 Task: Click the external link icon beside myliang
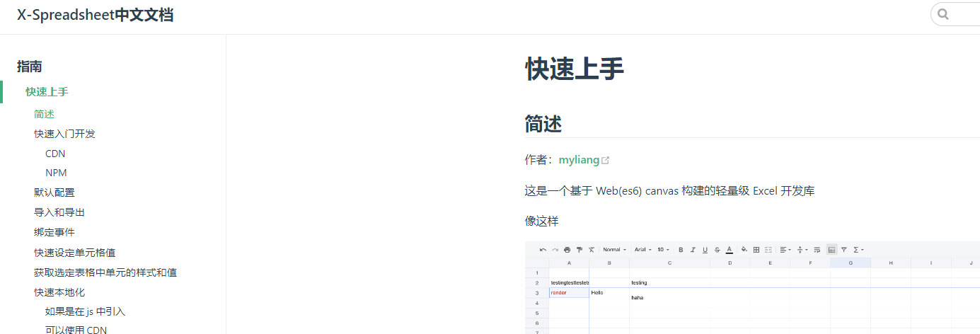[x=605, y=161]
